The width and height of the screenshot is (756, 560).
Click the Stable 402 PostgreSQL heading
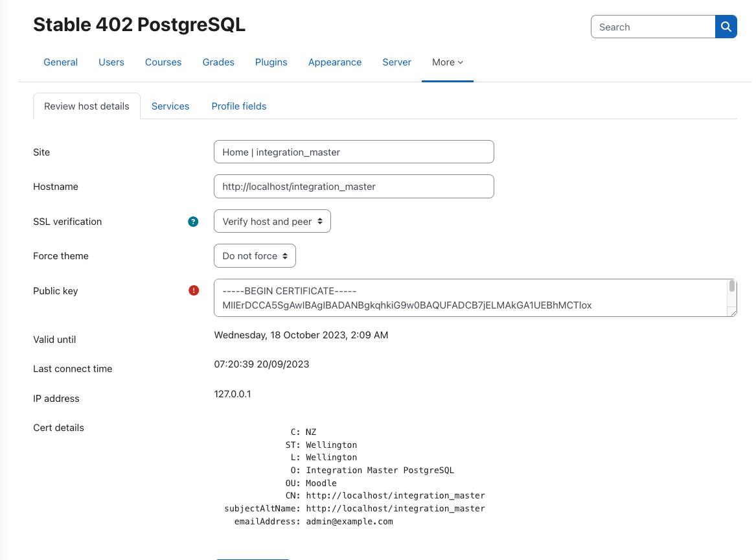coord(139,25)
